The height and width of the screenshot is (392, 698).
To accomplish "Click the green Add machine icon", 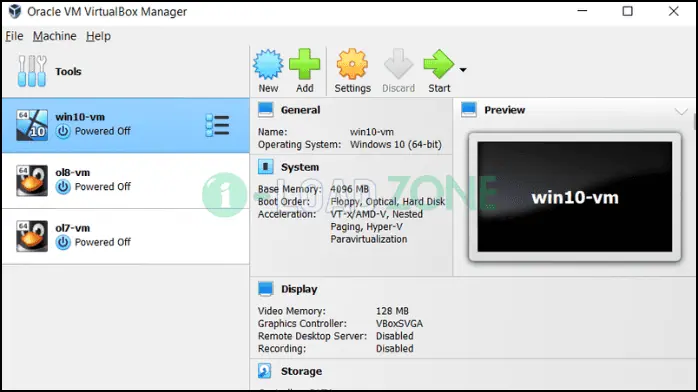I will (304, 65).
